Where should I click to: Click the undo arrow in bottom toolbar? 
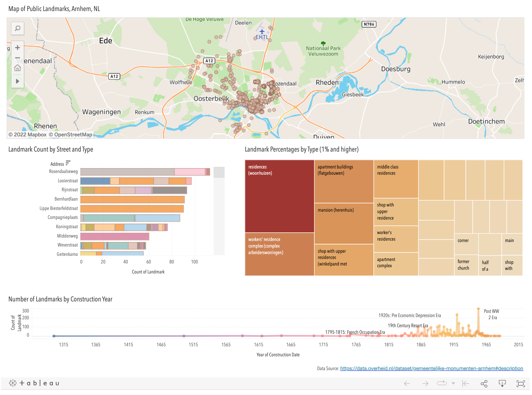pos(407,383)
